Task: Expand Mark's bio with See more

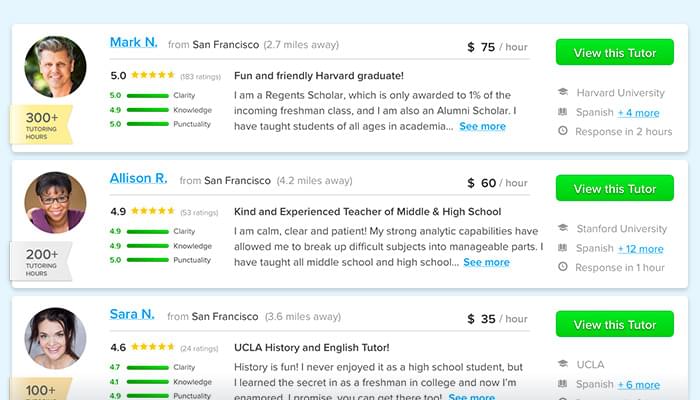Action: [x=482, y=127]
